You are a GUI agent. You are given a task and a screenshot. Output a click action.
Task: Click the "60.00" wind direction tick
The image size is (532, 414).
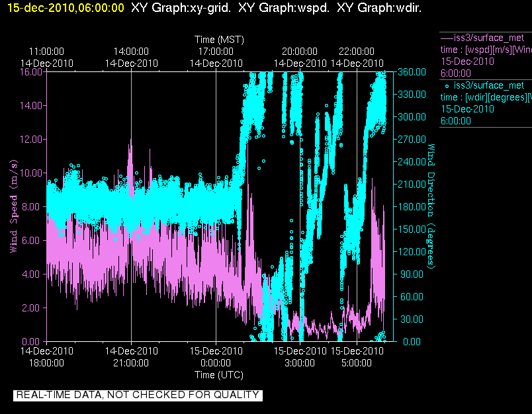coord(412,297)
